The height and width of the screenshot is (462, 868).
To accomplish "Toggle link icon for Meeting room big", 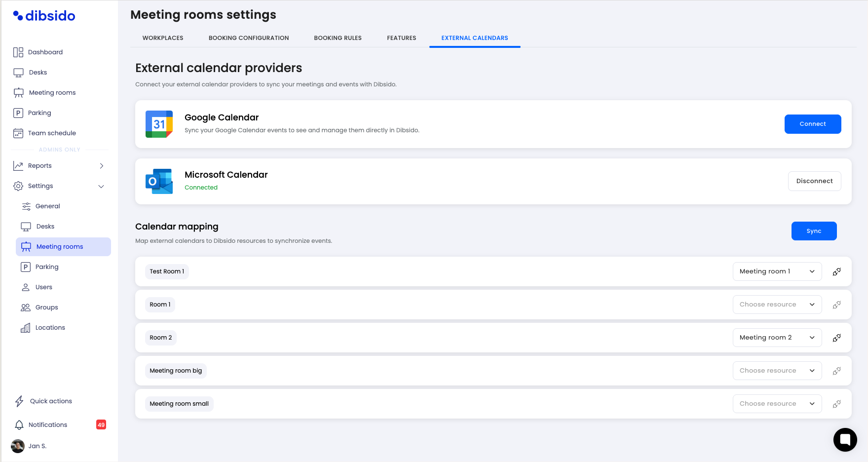I will pyautogui.click(x=836, y=371).
